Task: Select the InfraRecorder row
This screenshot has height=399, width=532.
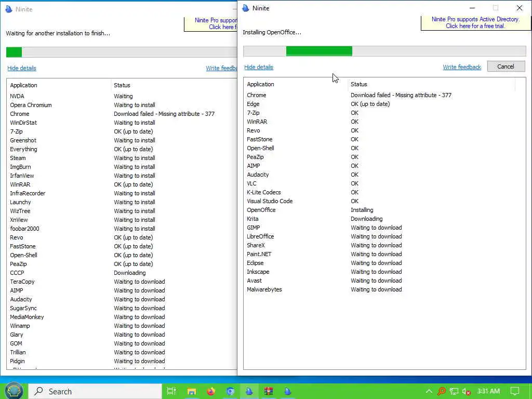Action: tap(122, 193)
